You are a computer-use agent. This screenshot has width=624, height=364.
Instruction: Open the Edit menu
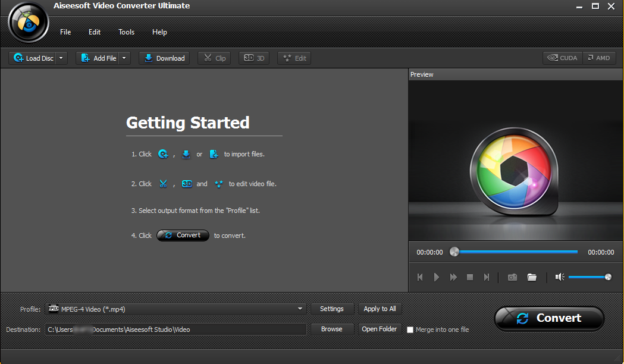coord(95,32)
